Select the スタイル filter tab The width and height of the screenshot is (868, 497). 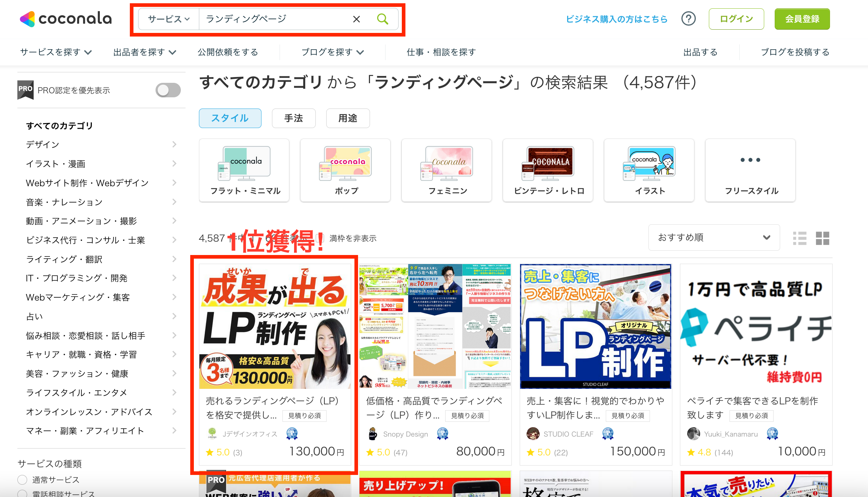pyautogui.click(x=230, y=118)
